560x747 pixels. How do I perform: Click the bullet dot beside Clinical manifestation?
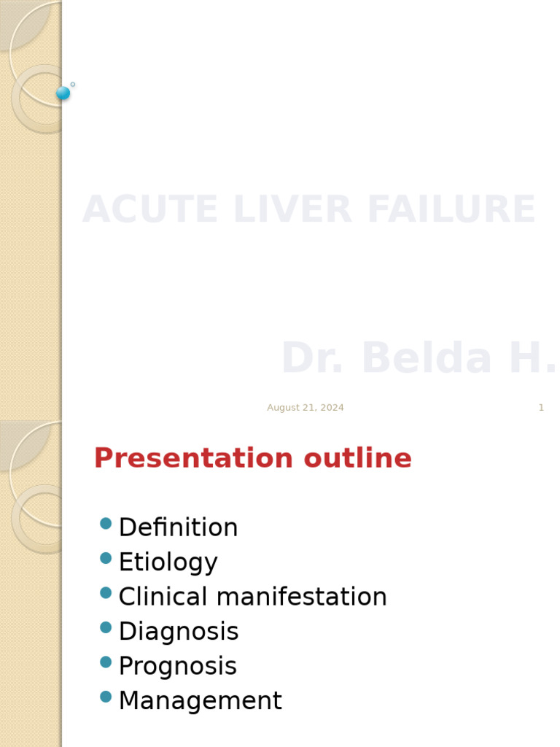[x=106, y=592]
